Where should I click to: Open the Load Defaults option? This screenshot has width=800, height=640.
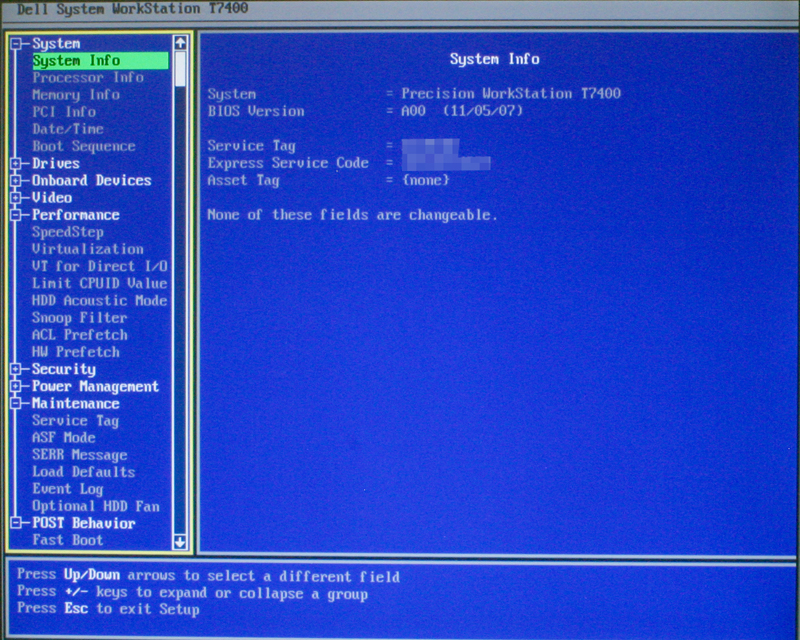coord(84,472)
